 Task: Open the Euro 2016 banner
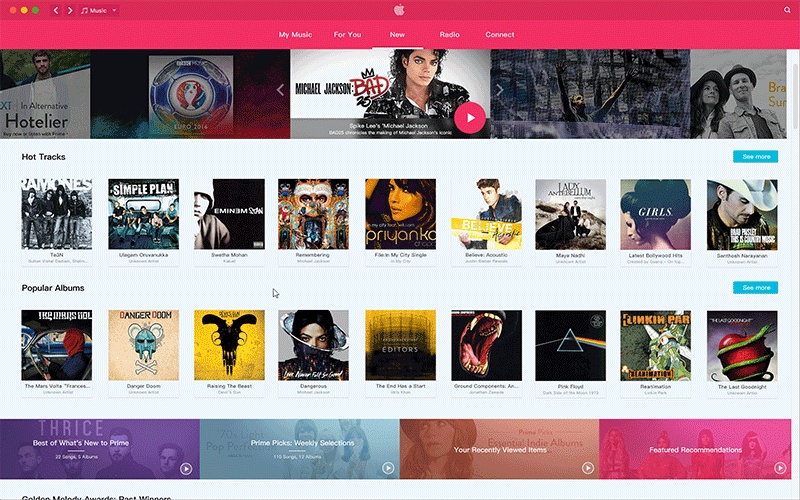(x=190, y=94)
